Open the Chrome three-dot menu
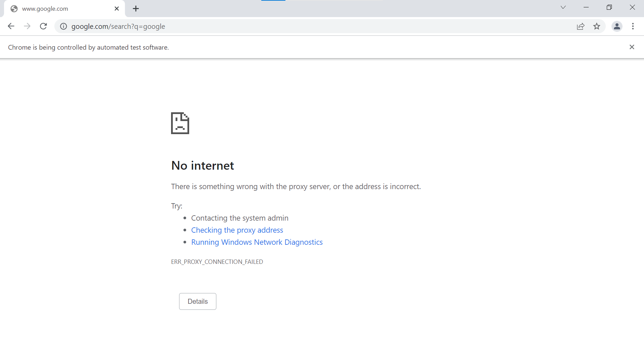Image resolution: width=644 pixels, height=342 pixels. [x=633, y=26]
